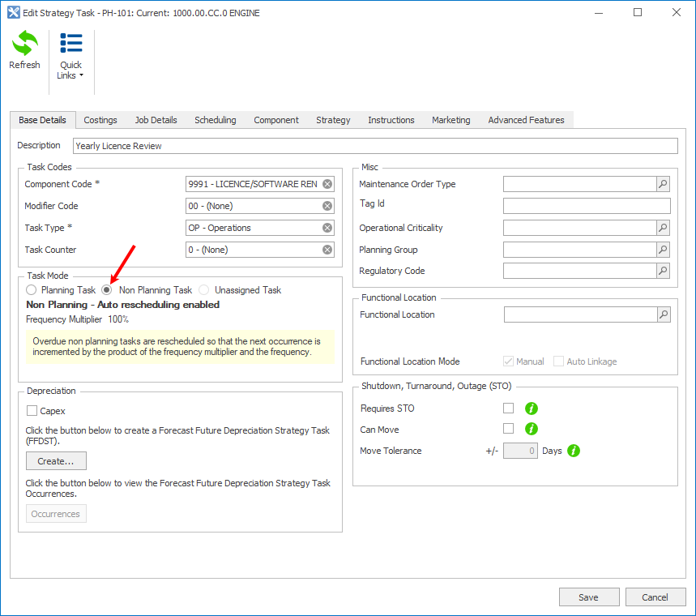Click the Move Tolerance days field
This screenshot has width=696, height=616.
pyautogui.click(x=520, y=451)
